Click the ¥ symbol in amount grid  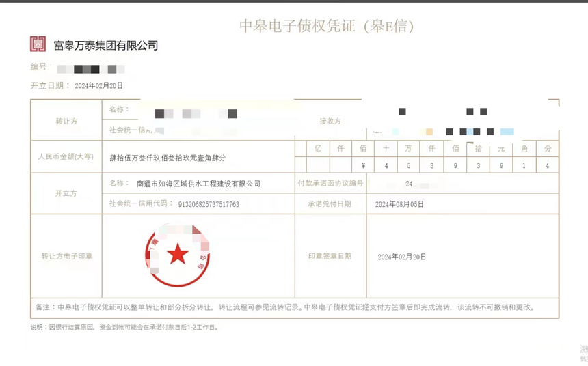pyautogui.click(x=363, y=165)
